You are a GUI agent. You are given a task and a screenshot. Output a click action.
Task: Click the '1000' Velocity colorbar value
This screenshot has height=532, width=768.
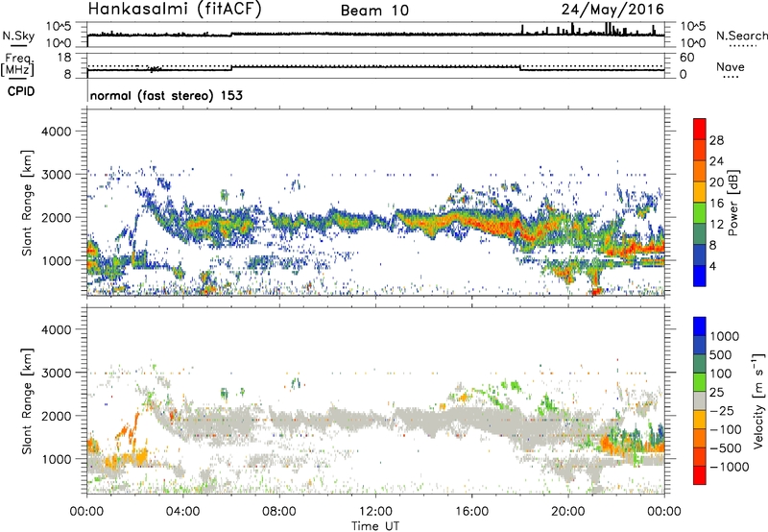(725, 336)
